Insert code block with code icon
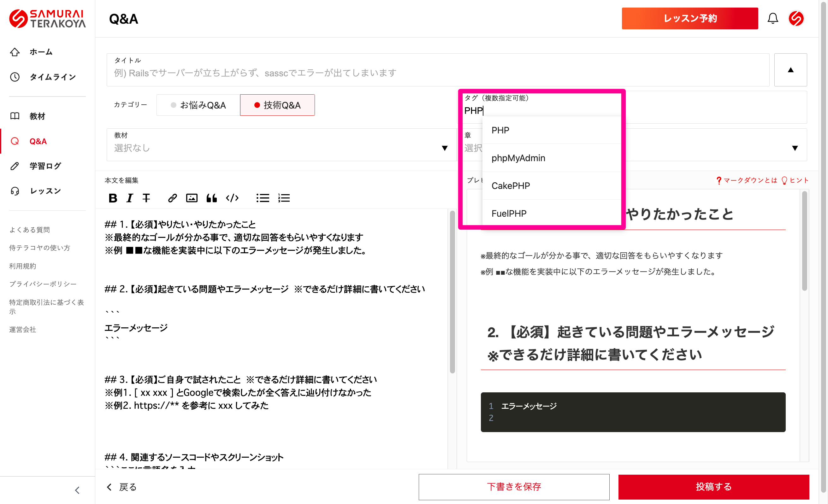The height and width of the screenshot is (504, 828). [232, 198]
